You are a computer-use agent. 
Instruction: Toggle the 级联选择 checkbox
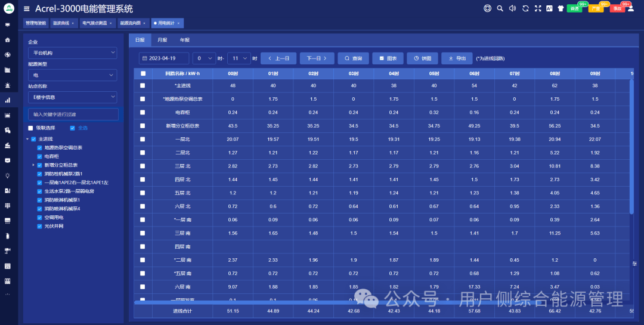30,128
